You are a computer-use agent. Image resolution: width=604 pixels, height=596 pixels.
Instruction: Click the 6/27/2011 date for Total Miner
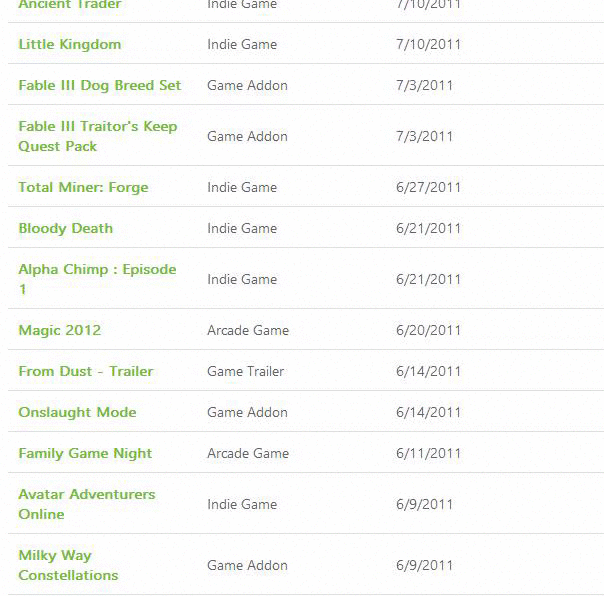tap(428, 188)
